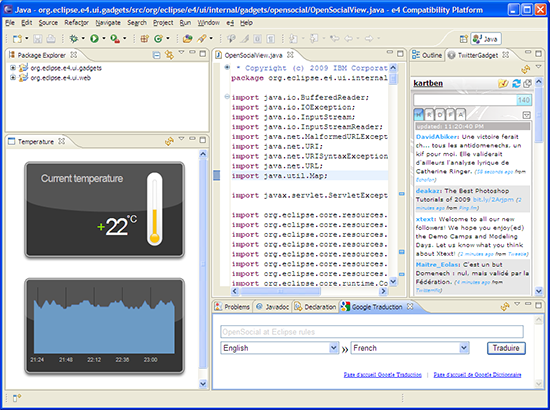Viewport: 550px width, 410px height.
Task: Open the kartben profile link
Action: tap(428, 83)
